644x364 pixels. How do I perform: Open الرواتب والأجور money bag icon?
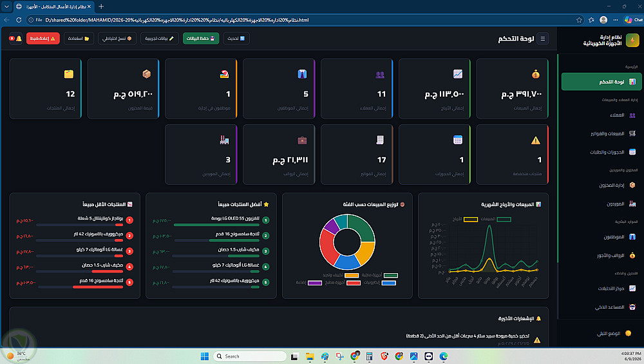pyautogui.click(x=632, y=256)
